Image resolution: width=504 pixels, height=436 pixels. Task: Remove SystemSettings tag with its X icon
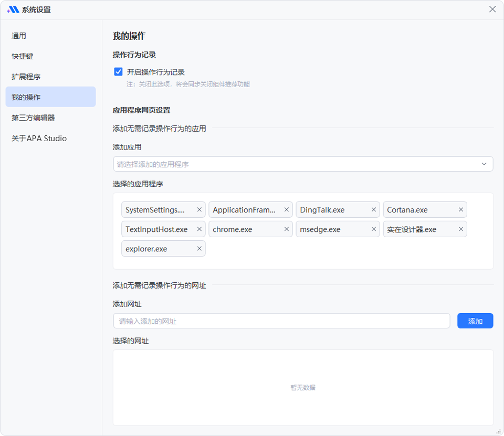199,210
